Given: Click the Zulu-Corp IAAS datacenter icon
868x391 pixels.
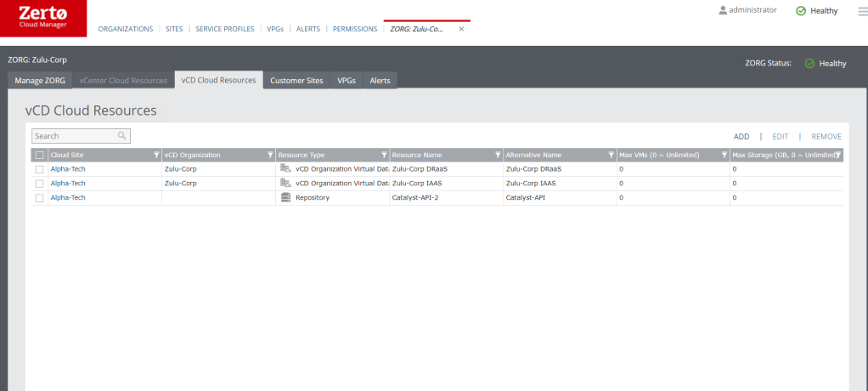Looking at the screenshot, I should (x=285, y=183).
